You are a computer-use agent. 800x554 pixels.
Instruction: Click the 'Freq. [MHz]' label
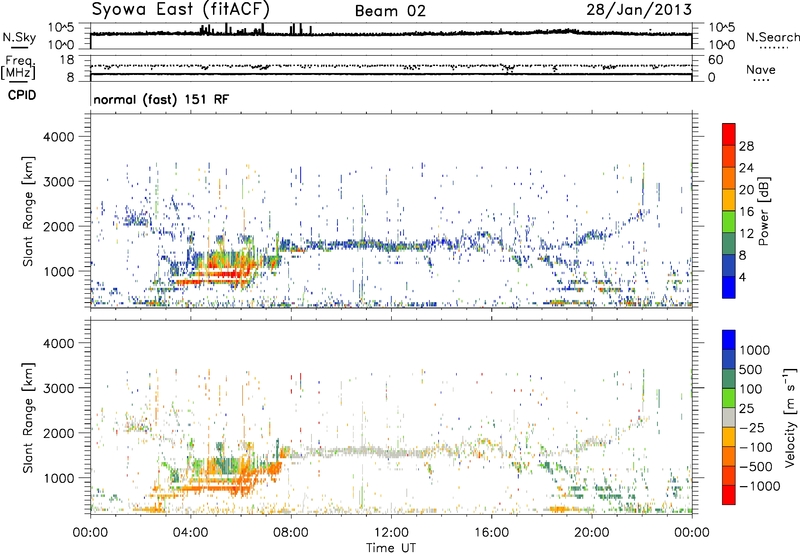tap(18, 67)
